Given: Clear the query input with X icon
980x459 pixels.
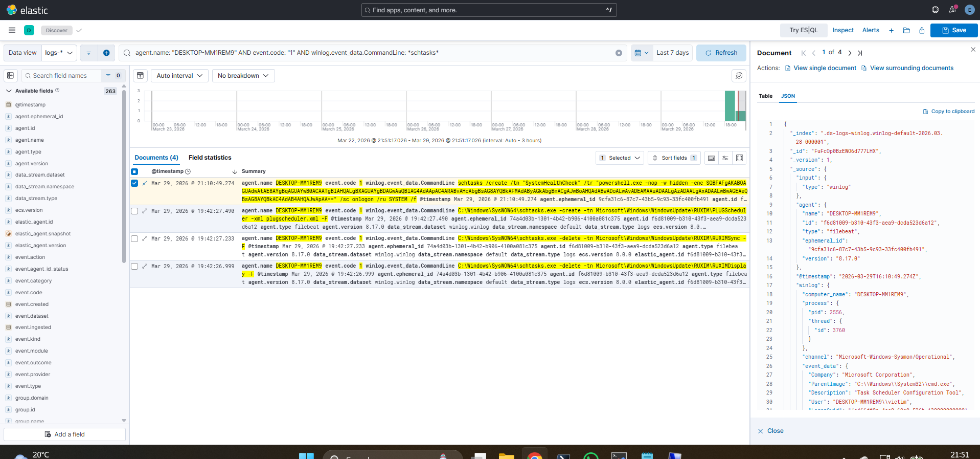Looking at the screenshot, I should tap(619, 53).
